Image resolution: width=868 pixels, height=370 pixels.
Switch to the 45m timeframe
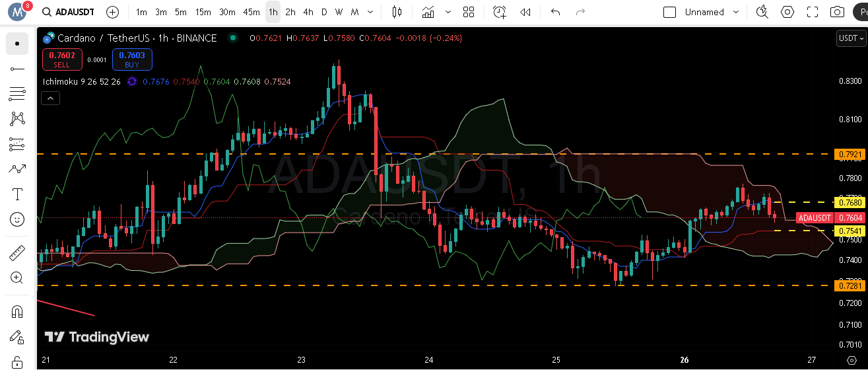click(251, 12)
